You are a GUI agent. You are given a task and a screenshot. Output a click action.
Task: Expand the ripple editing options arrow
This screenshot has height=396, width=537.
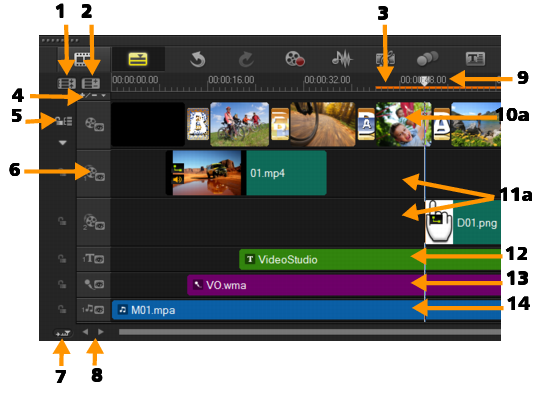(x=62, y=143)
